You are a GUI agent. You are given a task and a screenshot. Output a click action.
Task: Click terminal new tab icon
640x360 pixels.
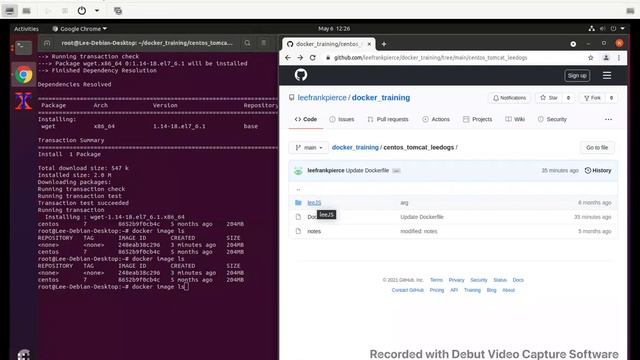(x=47, y=43)
